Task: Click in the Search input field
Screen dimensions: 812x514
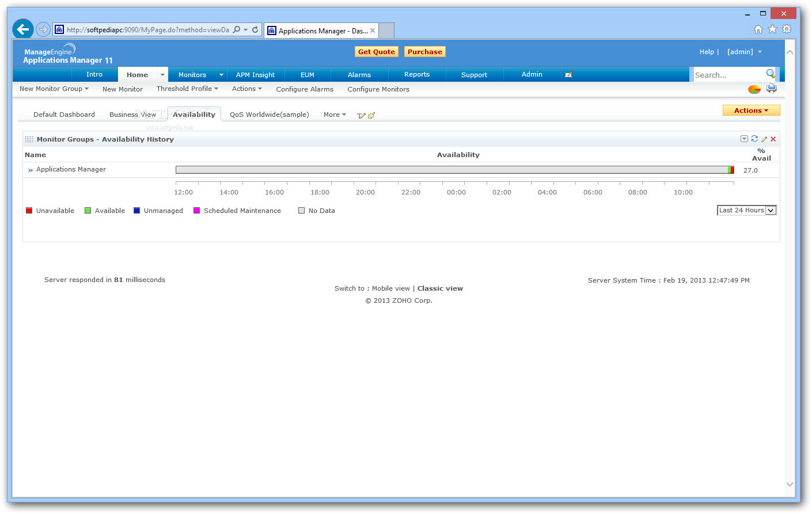Action: pos(729,75)
